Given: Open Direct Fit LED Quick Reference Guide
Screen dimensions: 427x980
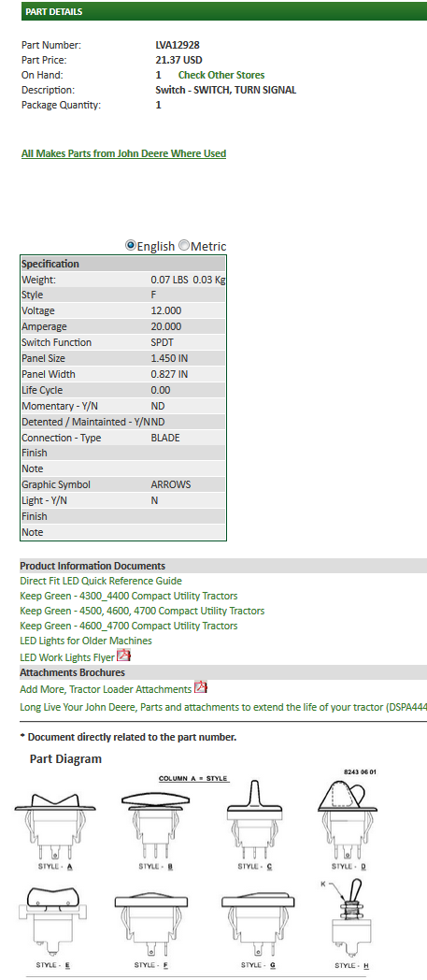Looking at the screenshot, I should [101, 581].
